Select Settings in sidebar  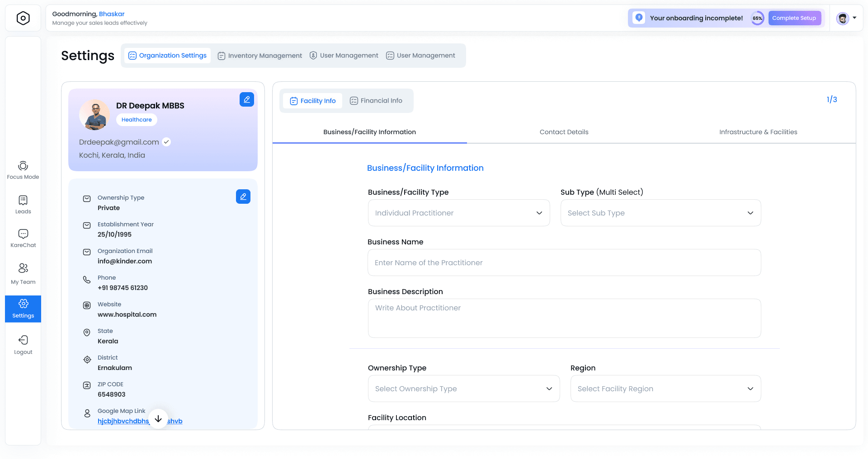23,309
